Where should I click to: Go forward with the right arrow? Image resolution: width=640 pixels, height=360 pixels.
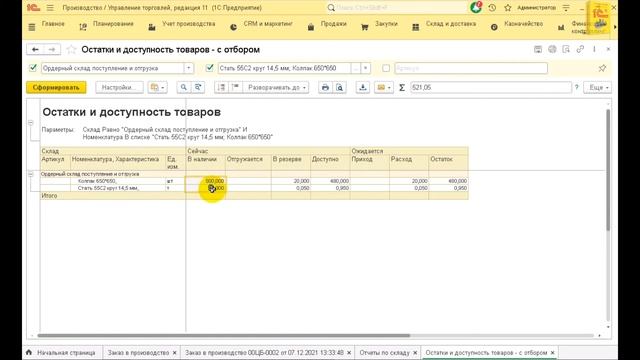coord(52,49)
